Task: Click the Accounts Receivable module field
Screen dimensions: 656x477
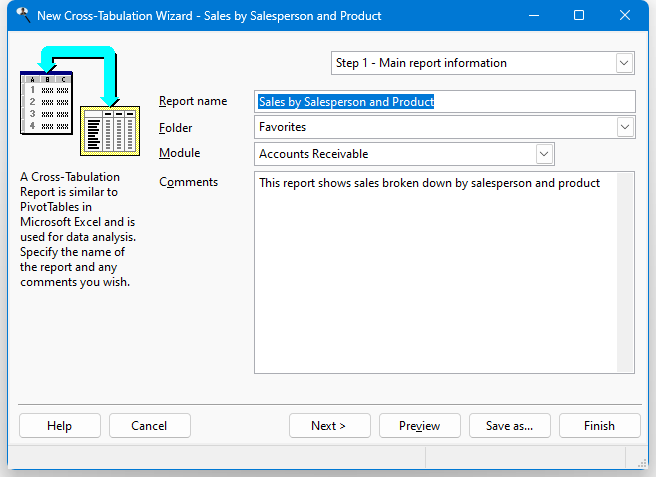Action: tap(395, 154)
